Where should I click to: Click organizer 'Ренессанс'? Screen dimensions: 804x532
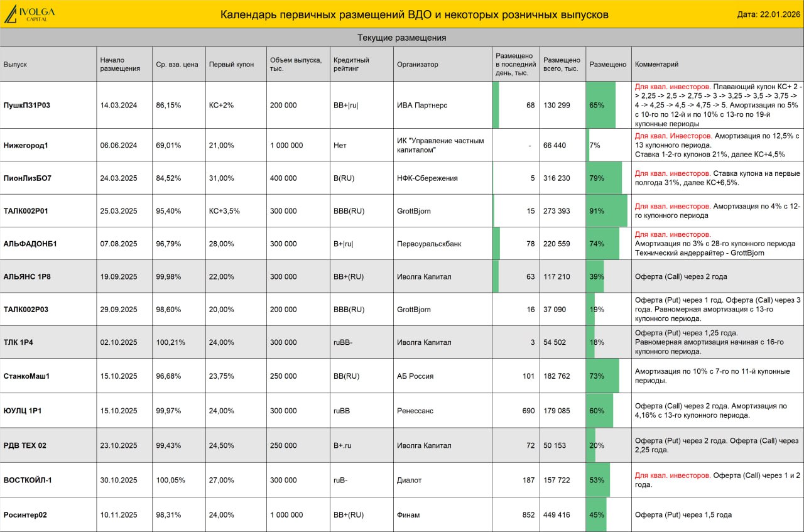pyautogui.click(x=415, y=411)
